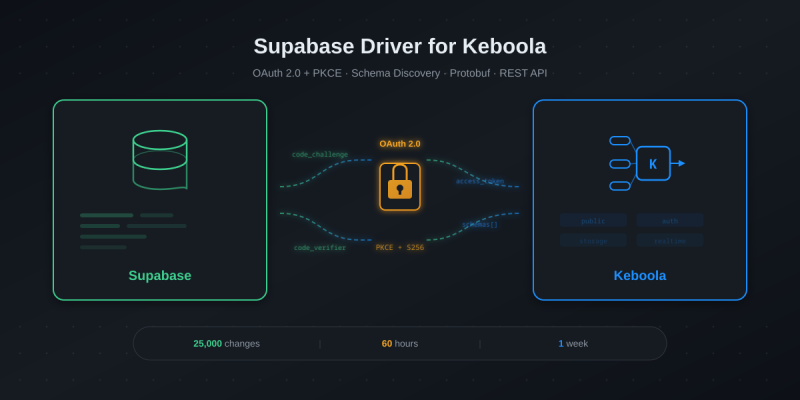Click the code_verifier flow label
The image size is (800, 400).
pyautogui.click(x=320, y=248)
